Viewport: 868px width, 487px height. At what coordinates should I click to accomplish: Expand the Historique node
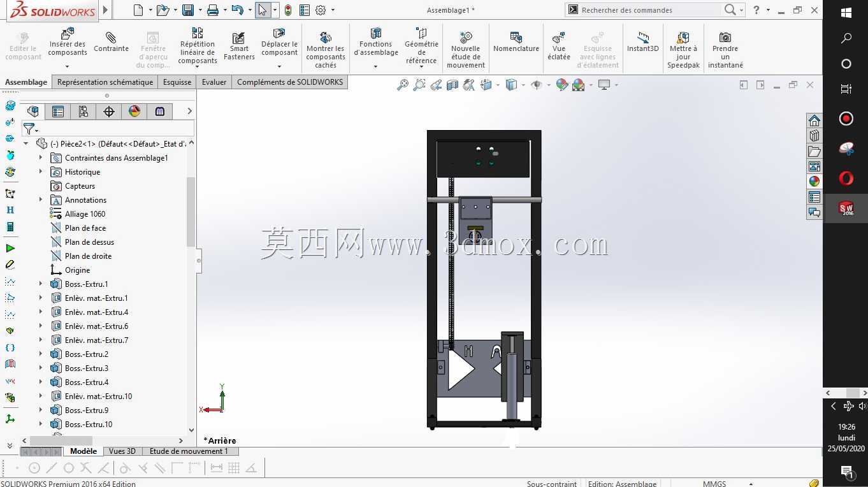[41, 171]
